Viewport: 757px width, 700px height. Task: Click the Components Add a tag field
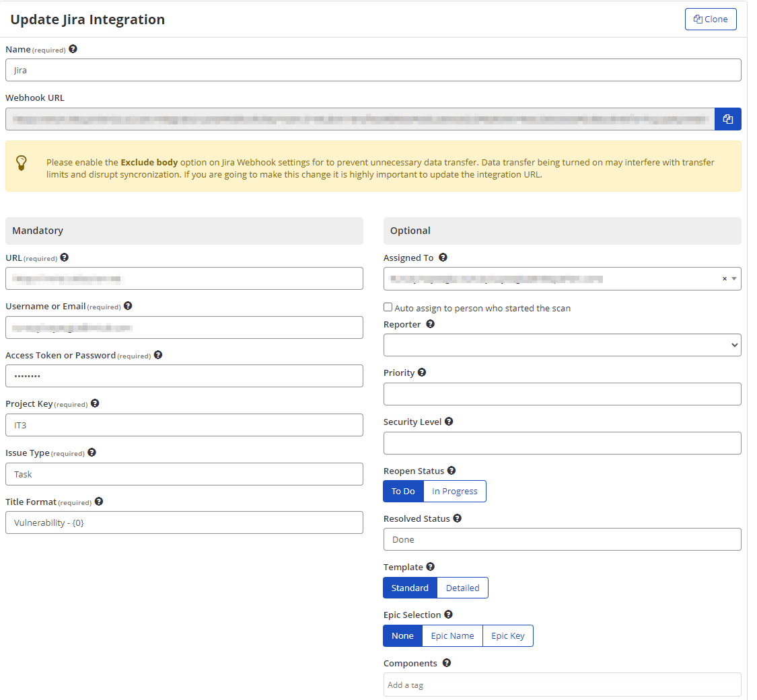coord(562,685)
